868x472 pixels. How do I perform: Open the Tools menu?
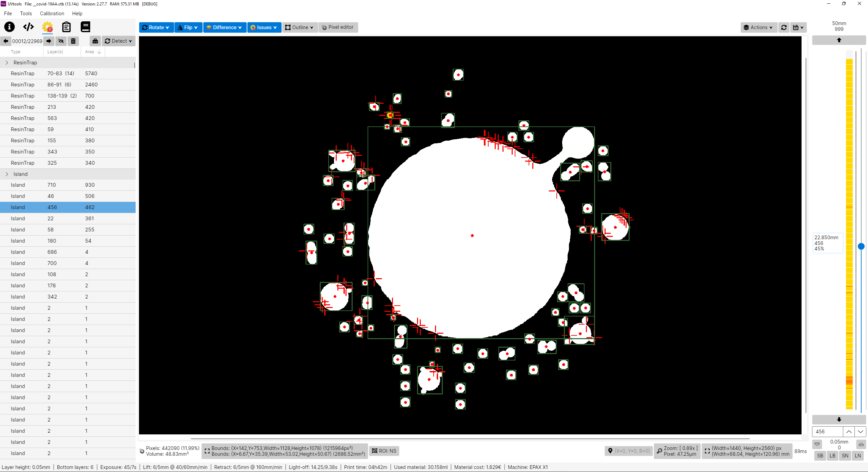coord(26,14)
